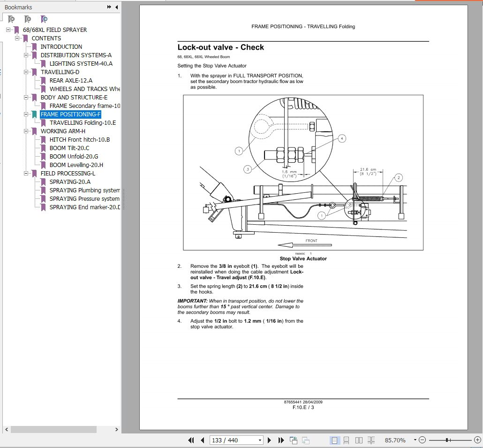Viewport: 483px width, 448px height.
Task: Jump to the last page
Action: (281, 440)
